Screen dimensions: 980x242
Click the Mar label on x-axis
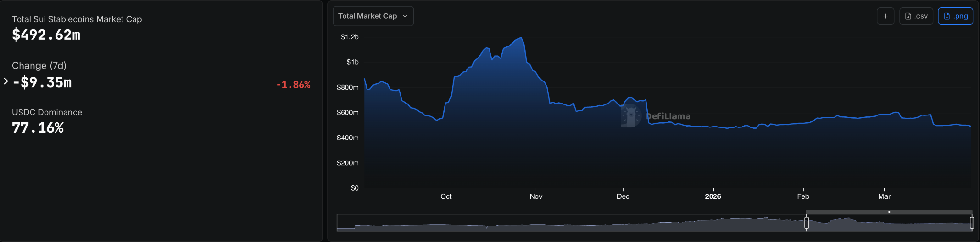[884, 196]
